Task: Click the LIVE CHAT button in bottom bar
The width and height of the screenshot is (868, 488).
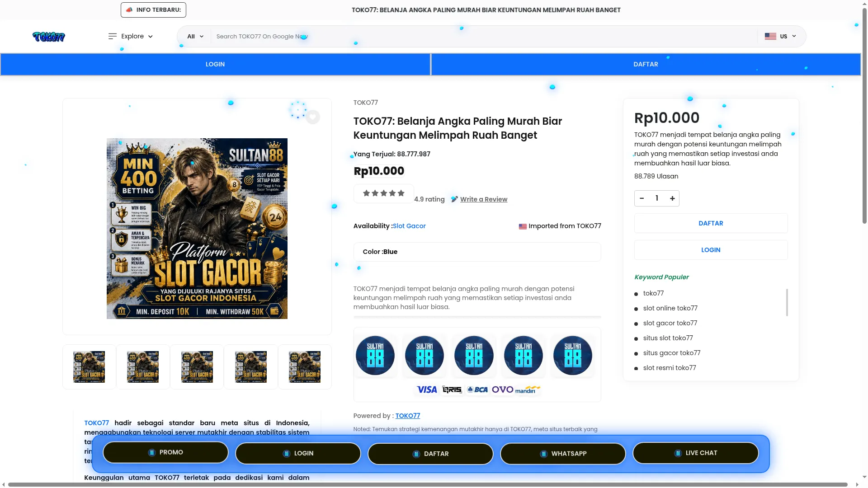Action: point(695,453)
